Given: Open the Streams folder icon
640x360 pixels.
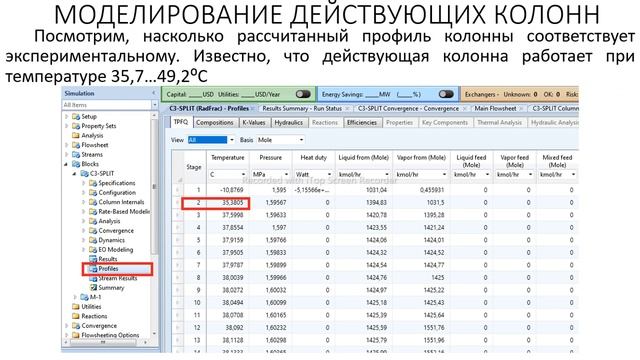Looking at the screenshot, I should [x=76, y=154].
